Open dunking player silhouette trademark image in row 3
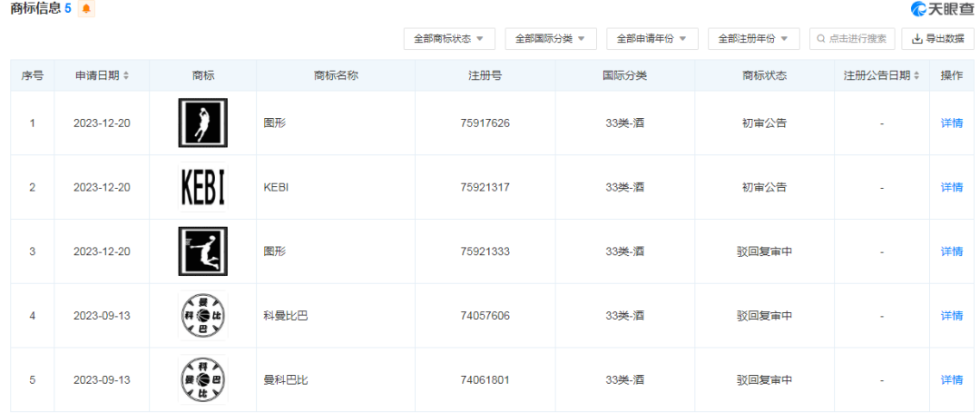The width and height of the screenshot is (980, 413). pos(202,251)
